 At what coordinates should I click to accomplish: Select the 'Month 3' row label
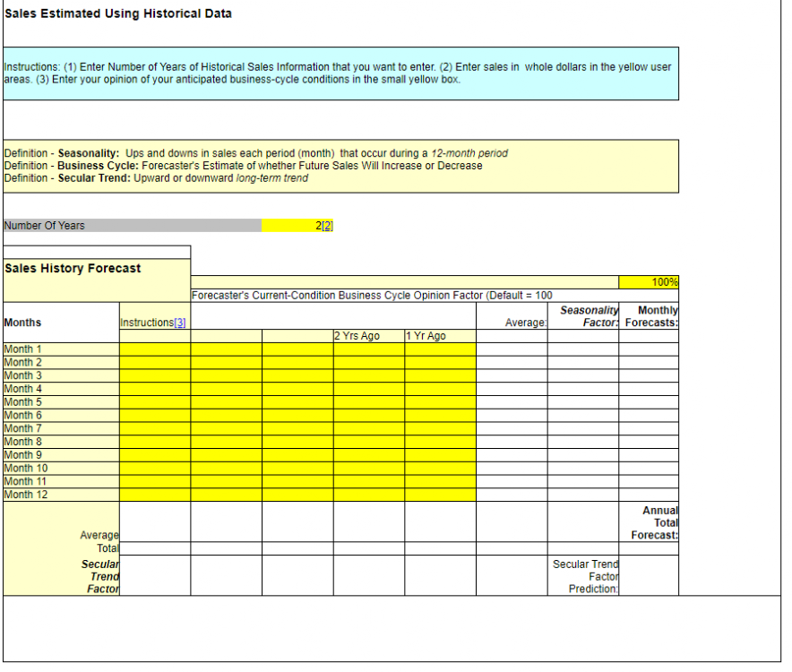click(22, 375)
